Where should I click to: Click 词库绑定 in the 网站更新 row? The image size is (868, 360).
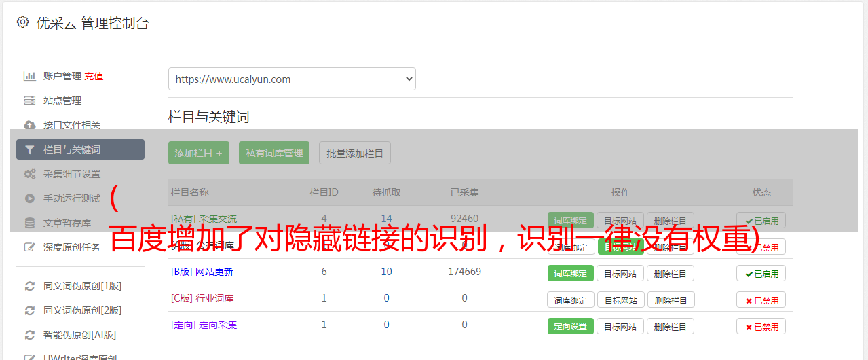pyautogui.click(x=571, y=273)
